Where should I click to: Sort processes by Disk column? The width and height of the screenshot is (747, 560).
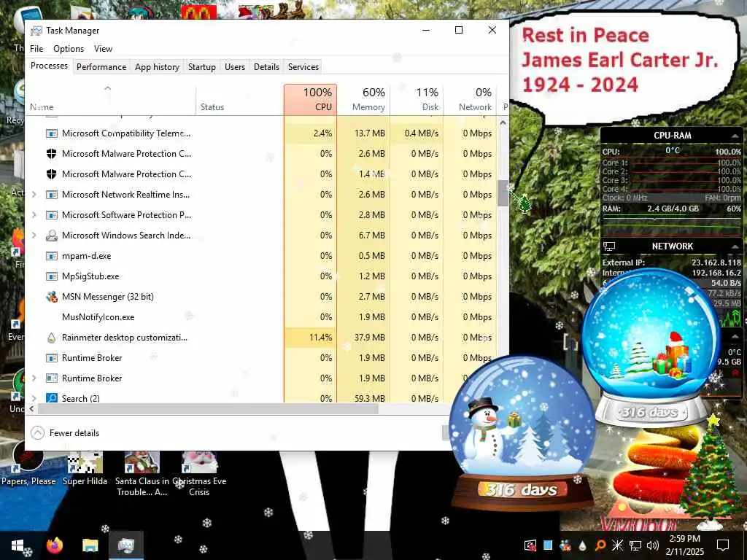coord(417,99)
